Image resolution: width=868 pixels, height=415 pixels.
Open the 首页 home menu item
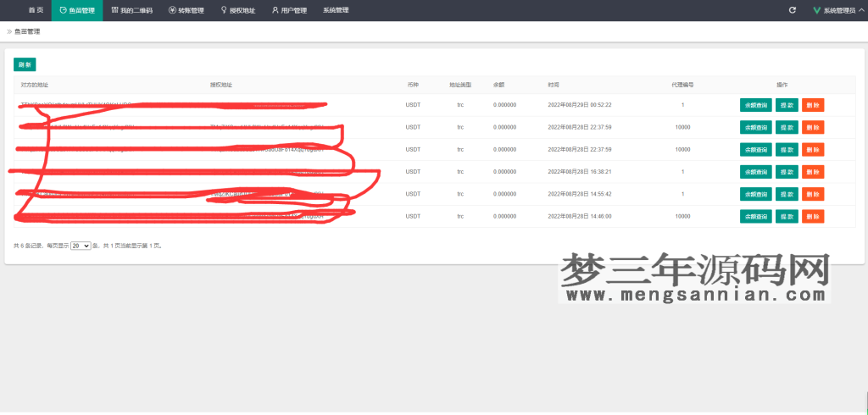[36, 10]
